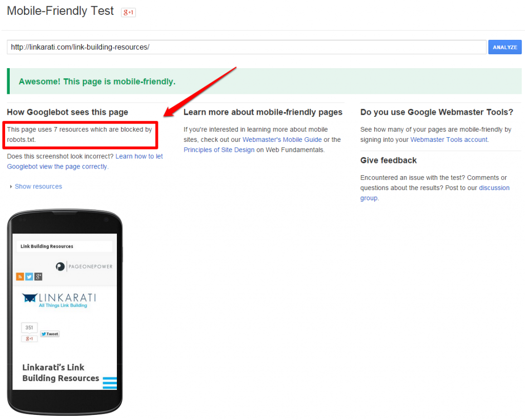The height and width of the screenshot is (420, 525).
Task: Click the PageOnePower logo in preview
Action: point(84,266)
